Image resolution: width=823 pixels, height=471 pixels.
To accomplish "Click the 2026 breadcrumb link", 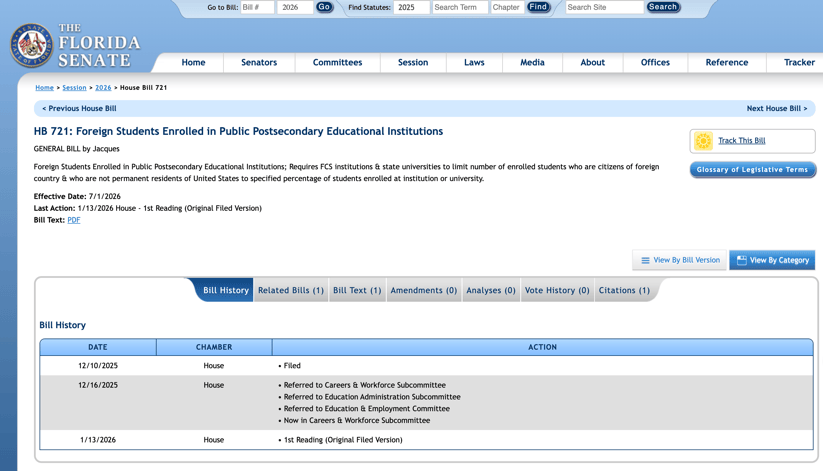I will point(103,88).
